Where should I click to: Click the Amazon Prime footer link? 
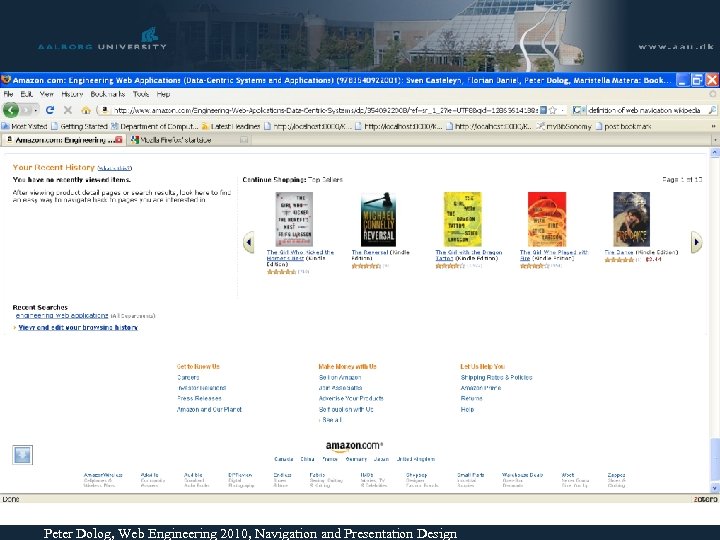pyautogui.click(x=481, y=388)
